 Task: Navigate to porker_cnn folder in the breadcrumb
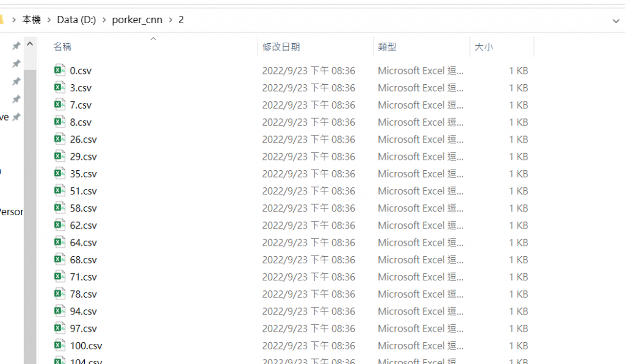click(137, 20)
